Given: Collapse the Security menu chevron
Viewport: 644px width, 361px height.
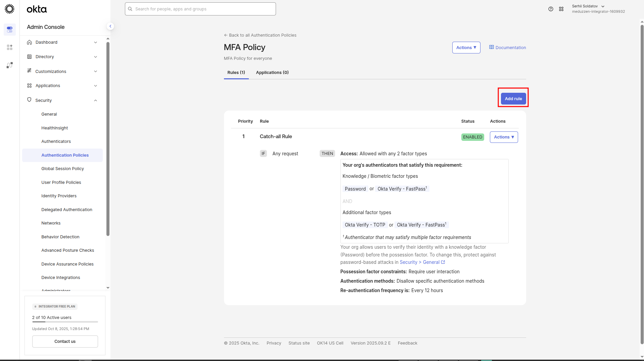Looking at the screenshot, I should click(95, 100).
